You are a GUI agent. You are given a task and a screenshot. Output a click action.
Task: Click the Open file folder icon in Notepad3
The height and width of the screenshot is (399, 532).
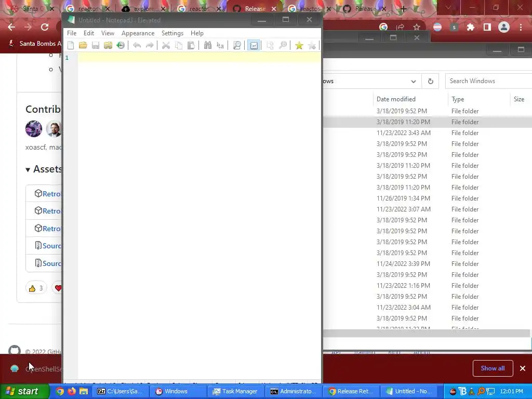pos(83,45)
